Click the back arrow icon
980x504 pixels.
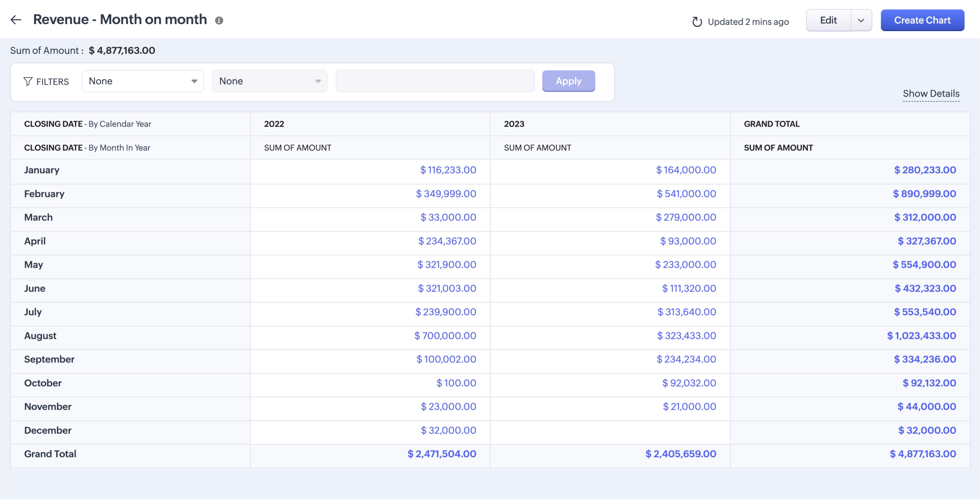[16, 20]
